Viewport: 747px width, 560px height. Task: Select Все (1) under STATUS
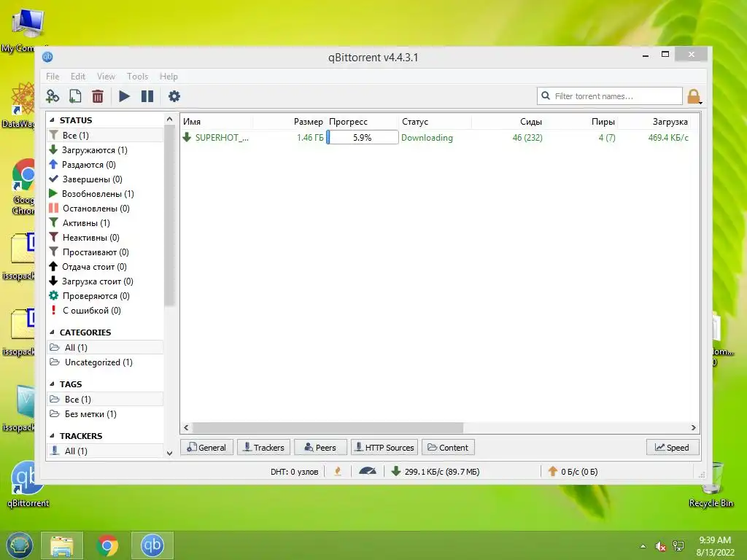105,135
